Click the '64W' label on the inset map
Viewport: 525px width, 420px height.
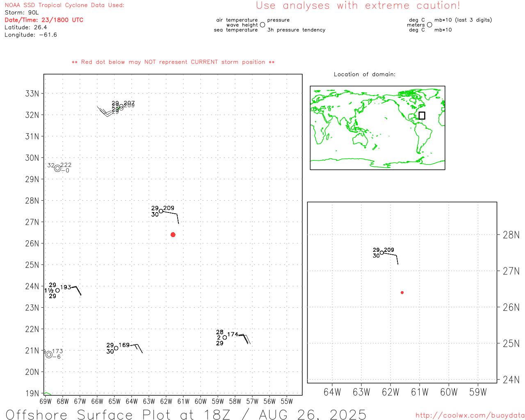[332, 393]
